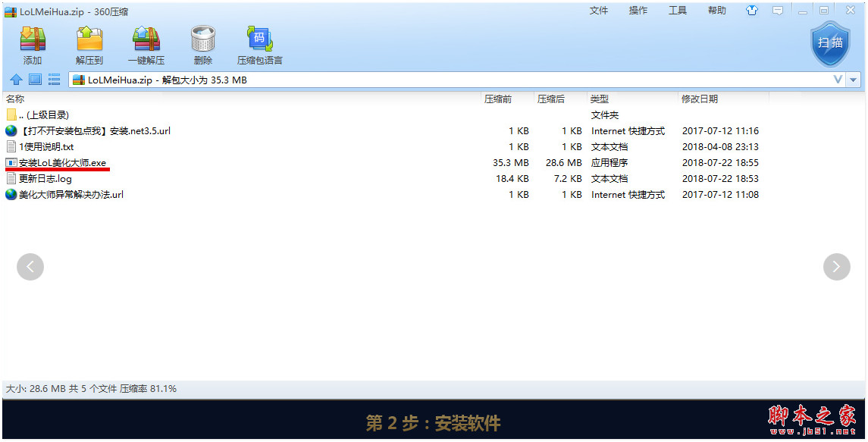
Task: Click the 2017-07-12 11:16 date cell
Action: point(720,131)
